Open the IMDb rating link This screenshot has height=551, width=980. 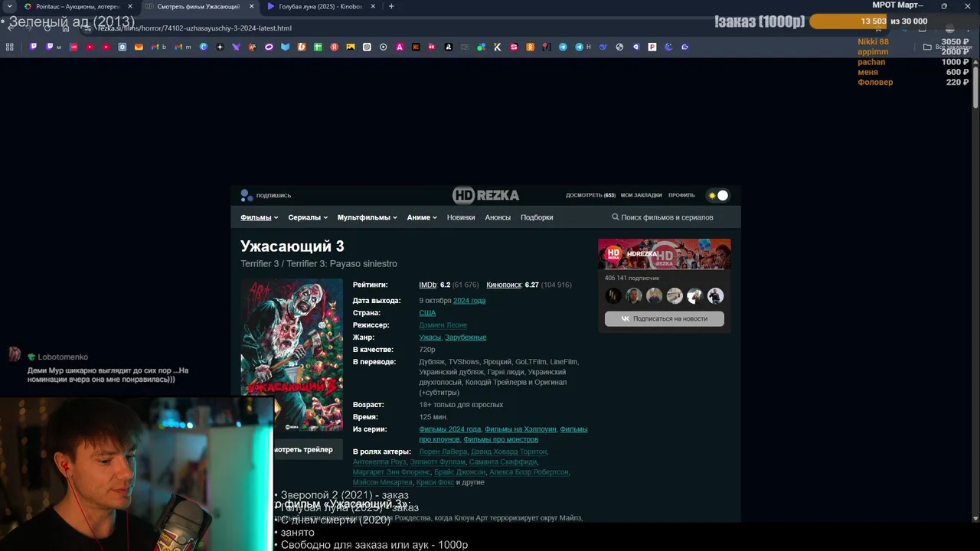pos(427,285)
